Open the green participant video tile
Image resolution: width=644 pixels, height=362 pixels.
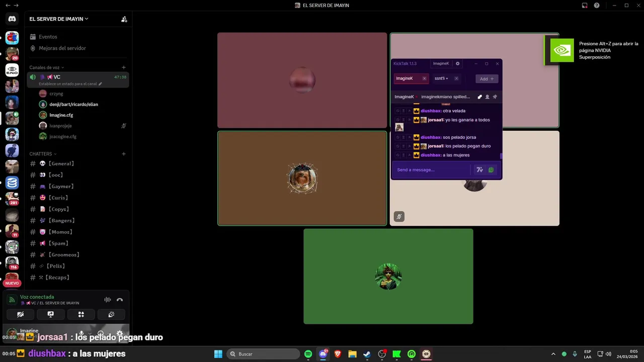388,277
